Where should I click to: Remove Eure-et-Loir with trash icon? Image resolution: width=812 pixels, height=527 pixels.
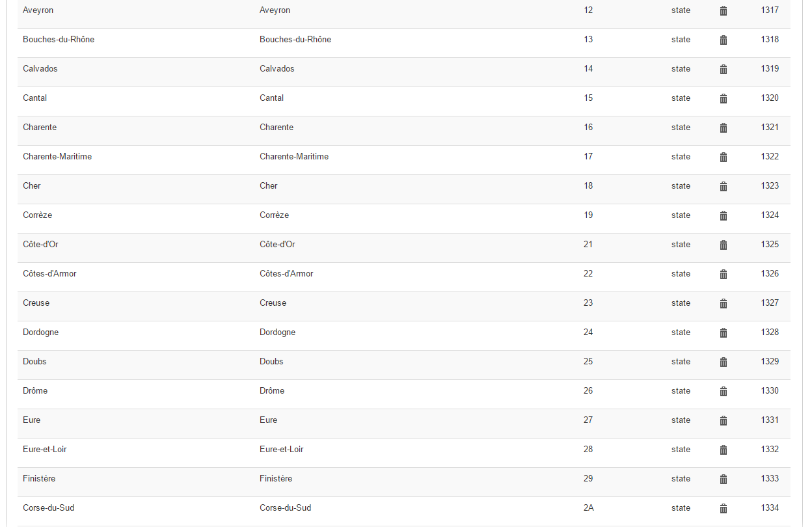point(724,450)
